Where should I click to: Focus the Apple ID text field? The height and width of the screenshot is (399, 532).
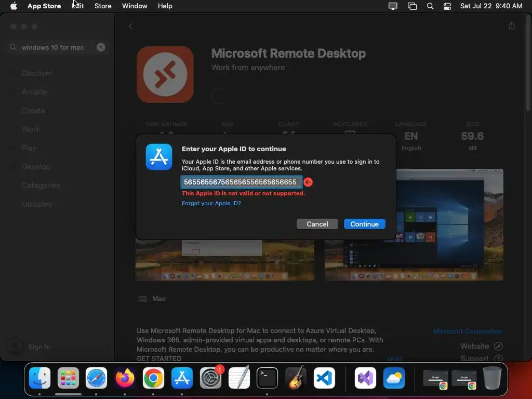(x=241, y=182)
